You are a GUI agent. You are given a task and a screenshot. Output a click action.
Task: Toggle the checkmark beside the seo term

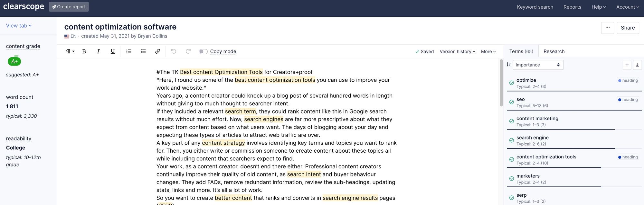[511, 102]
